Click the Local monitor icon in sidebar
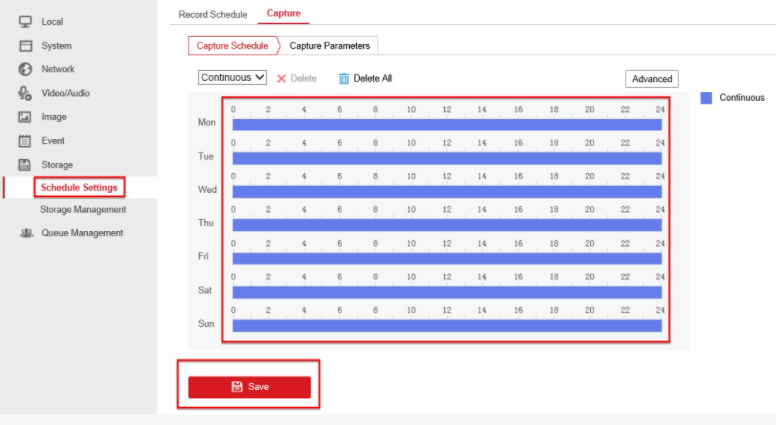The height and width of the screenshot is (425, 776). click(26, 22)
